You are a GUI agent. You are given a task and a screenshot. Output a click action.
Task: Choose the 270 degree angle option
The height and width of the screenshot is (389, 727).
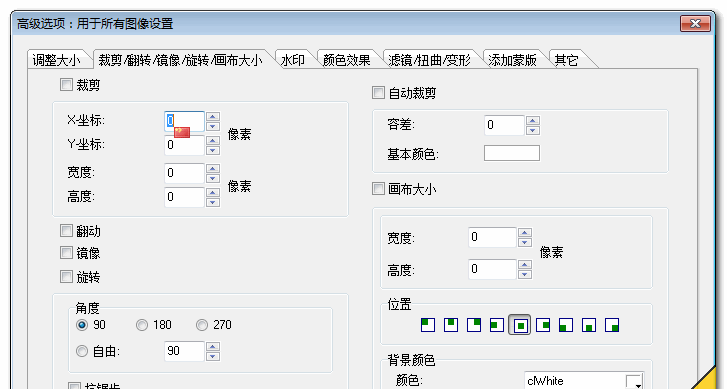coord(202,325)
